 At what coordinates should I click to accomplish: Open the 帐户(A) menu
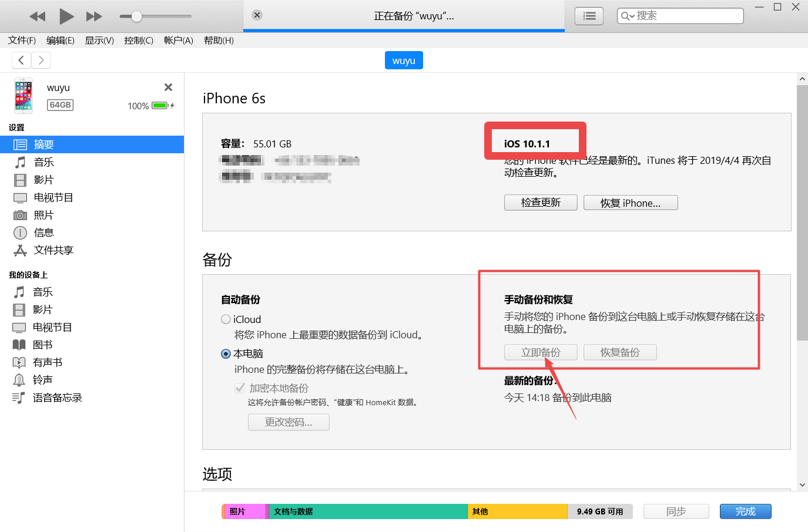[x=179, y=41]
